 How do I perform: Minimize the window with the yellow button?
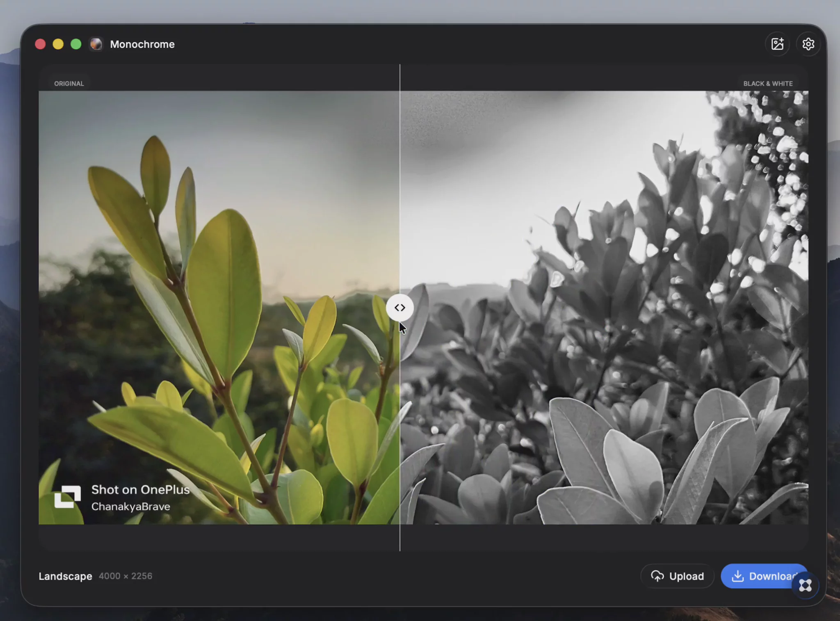pyautogui.click(x=58, y=44)
